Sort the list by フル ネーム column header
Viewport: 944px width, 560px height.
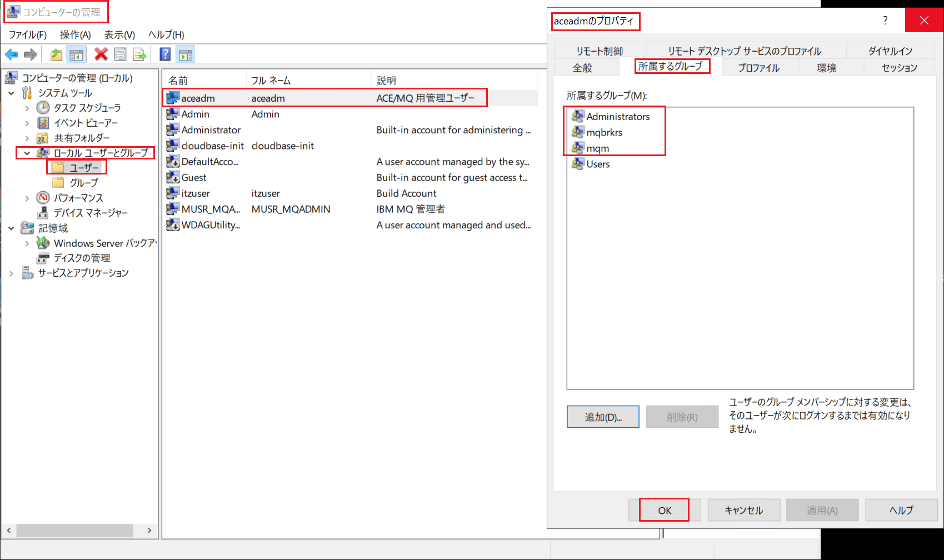308,80
